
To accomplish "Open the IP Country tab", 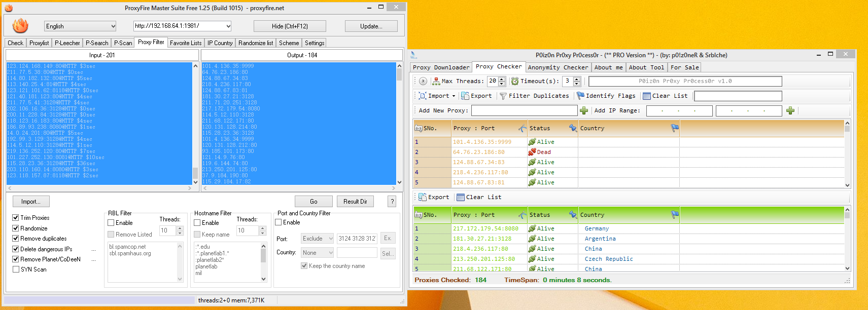I will [220, 43].
